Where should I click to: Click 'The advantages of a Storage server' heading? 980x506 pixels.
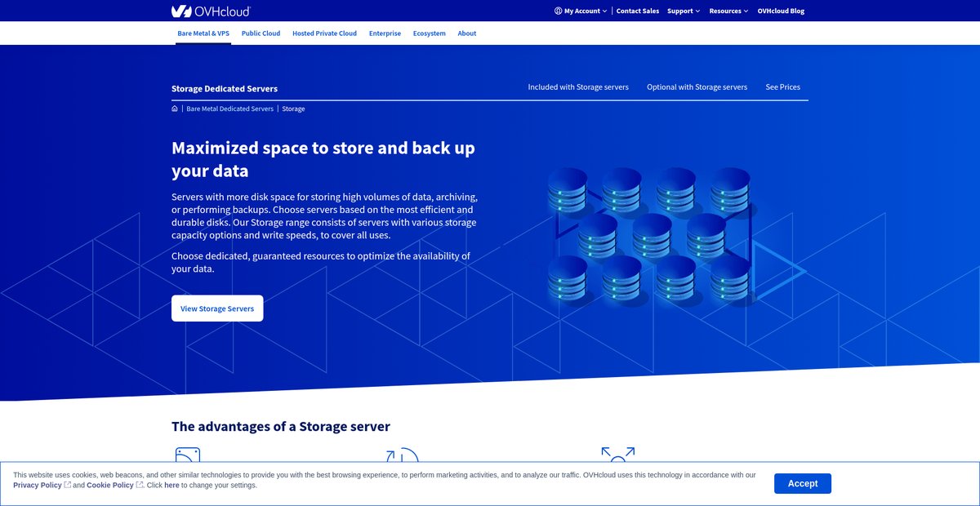(281, 426)
